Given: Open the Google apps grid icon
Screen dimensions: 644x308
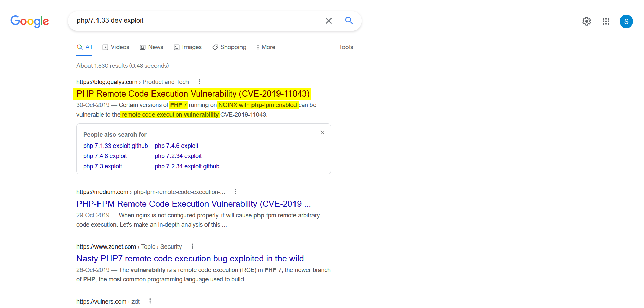Looking at the screenshot, I should pos(606,21).
